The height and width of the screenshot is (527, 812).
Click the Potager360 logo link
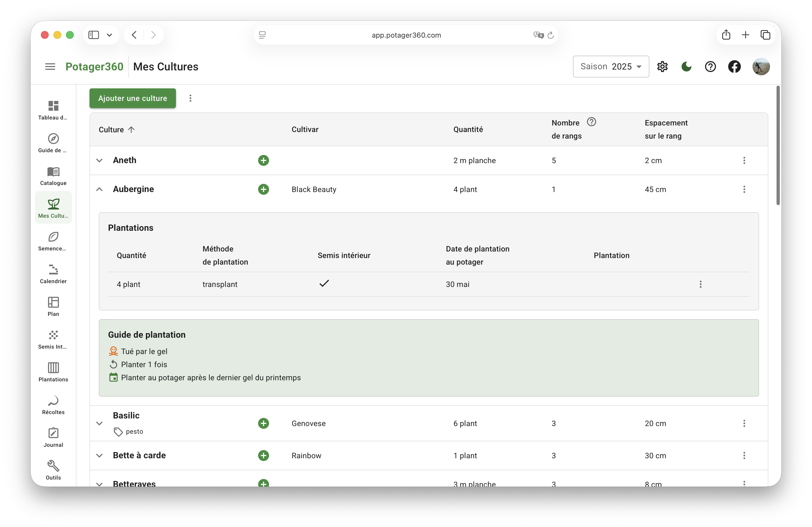click(x=94, y=67)
